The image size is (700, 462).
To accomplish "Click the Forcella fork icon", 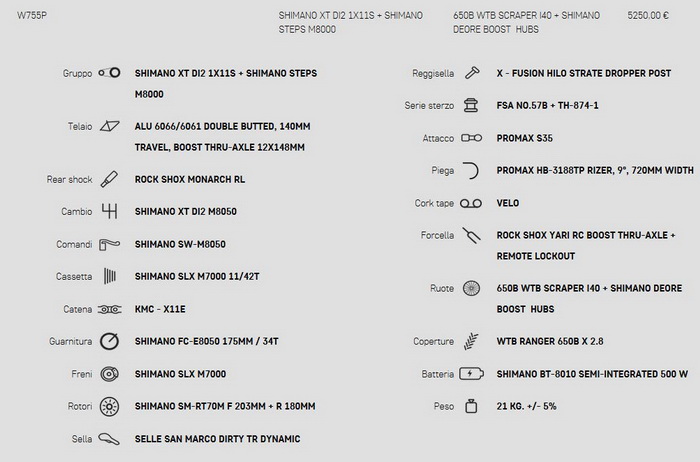I will pyautogui.click(x=471, y=235).
